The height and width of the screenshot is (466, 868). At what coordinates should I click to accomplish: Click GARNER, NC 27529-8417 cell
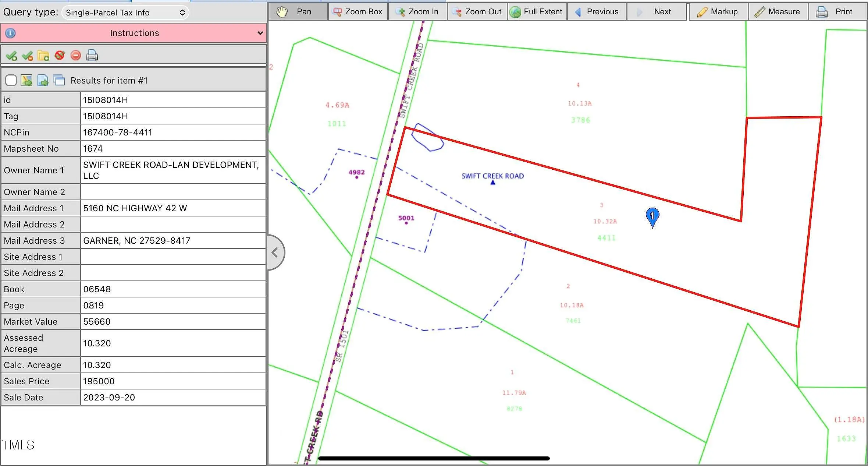tap(173, 241)
